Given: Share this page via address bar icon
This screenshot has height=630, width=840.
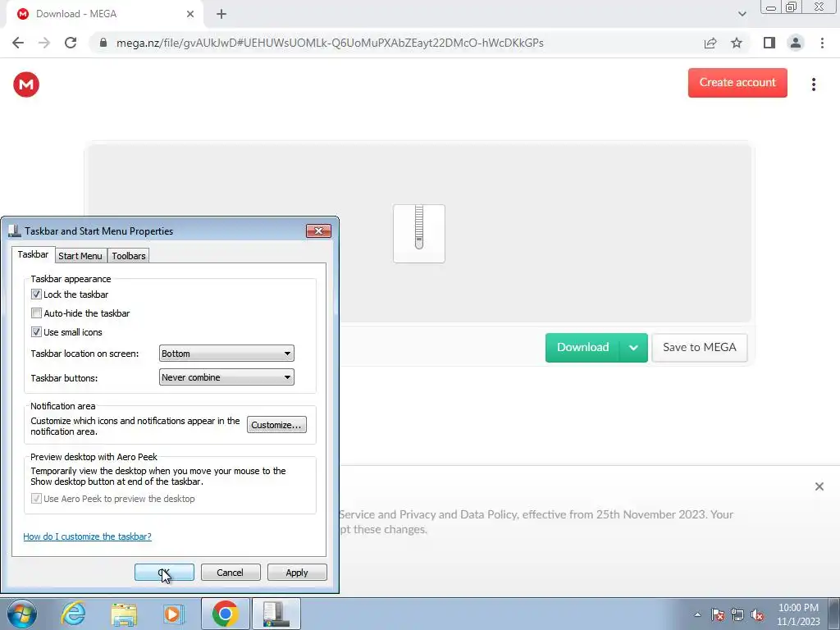Looking at the screenshot, I should click(710, 43).
